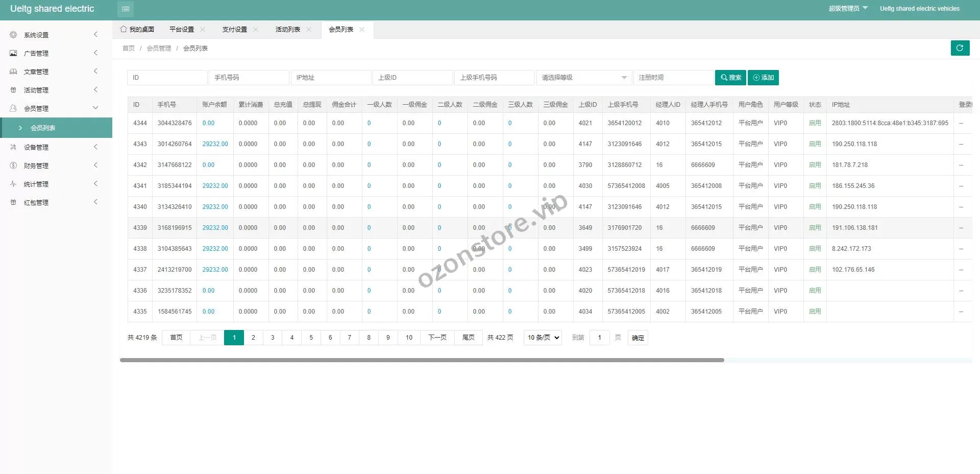Click the 广告管理 picture icon
This screenshot has width=980, height=474.
[13, 53]
